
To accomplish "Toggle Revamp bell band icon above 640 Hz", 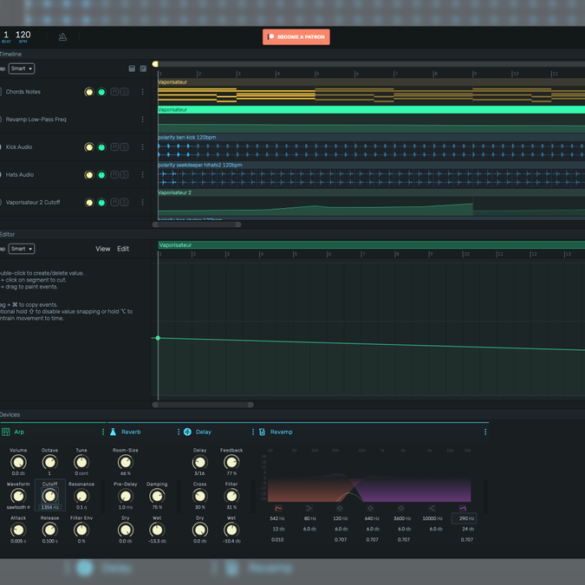I will coord(370,508).
